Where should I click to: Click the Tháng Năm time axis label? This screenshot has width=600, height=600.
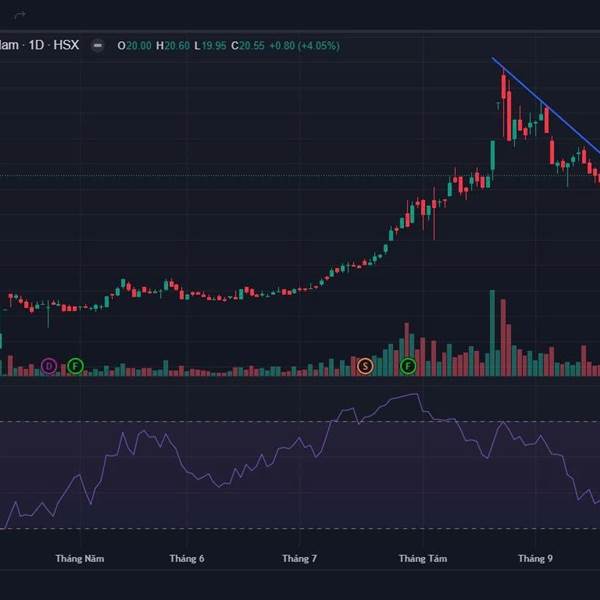80,559
